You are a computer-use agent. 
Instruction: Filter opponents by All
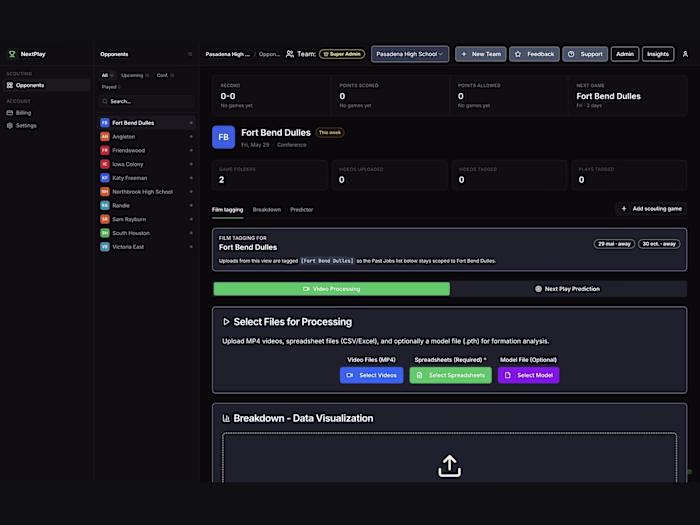(x=107, y=75)
